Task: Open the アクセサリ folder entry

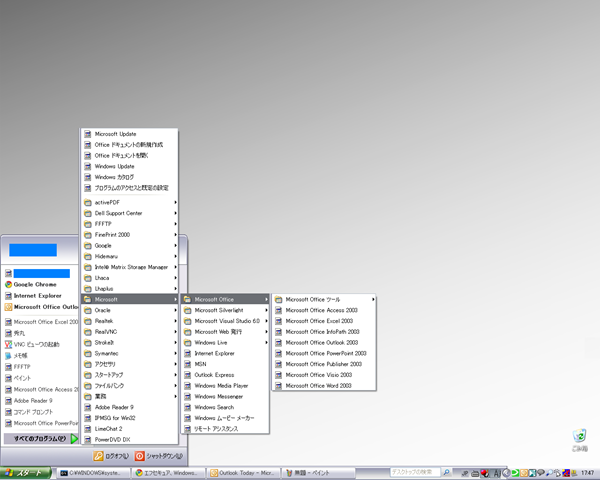Action: (130, 364)
